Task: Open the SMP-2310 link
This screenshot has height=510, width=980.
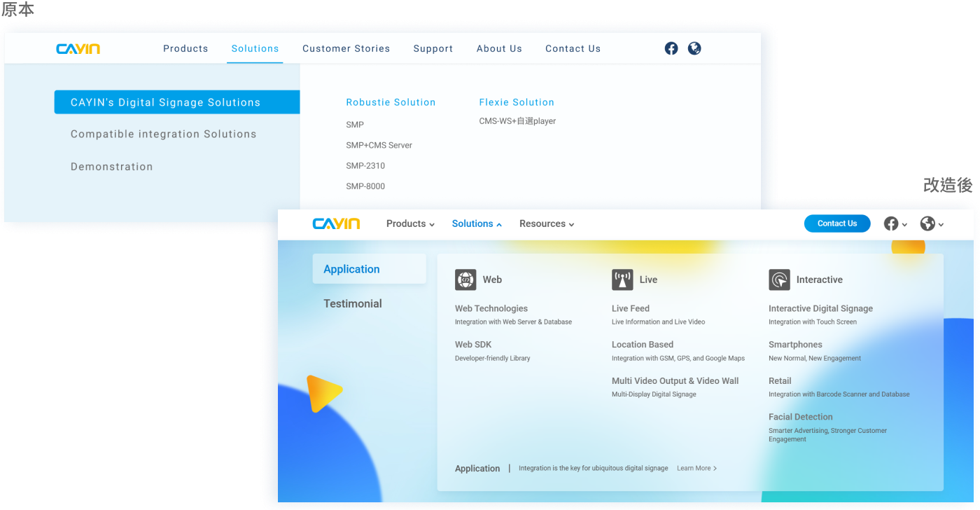Action: tap(365, 166)
